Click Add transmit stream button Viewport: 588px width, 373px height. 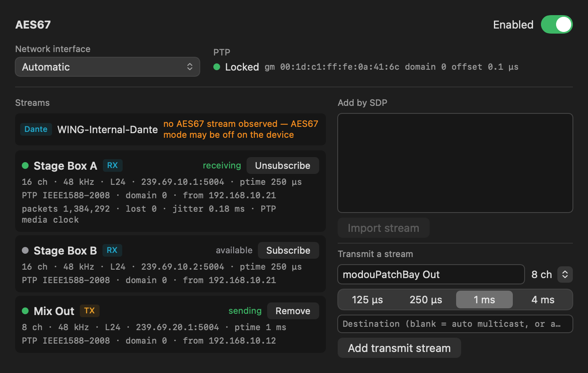pos(399,348)
